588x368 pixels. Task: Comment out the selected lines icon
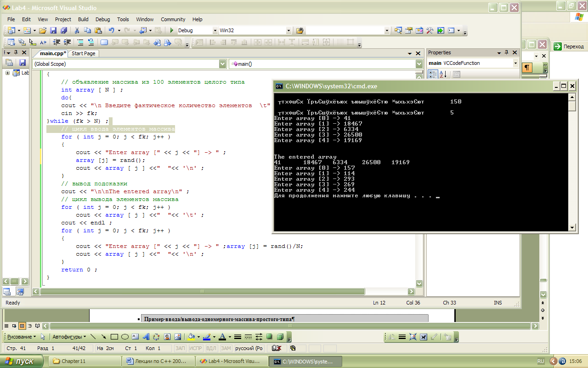pos(80,42)
